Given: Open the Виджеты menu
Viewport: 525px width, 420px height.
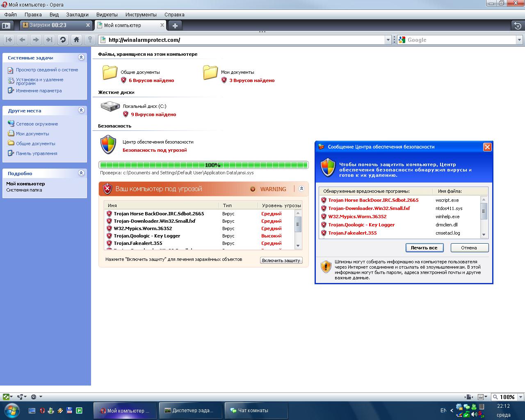Looking at the screenshot, I should pyautogui.click(x=107, y=14).
